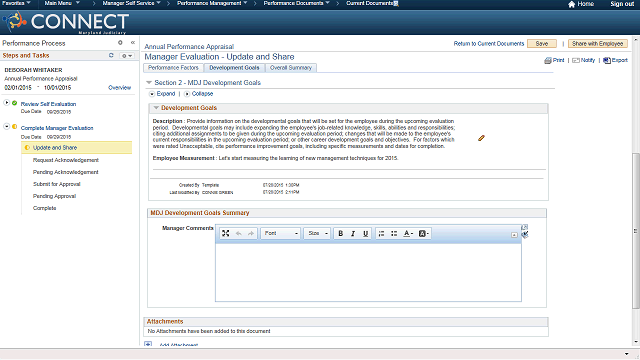Image resolution: width=640 pixels, height=360 pixels.
Task: Open the text color picker
Action: [x=408, y=233]
